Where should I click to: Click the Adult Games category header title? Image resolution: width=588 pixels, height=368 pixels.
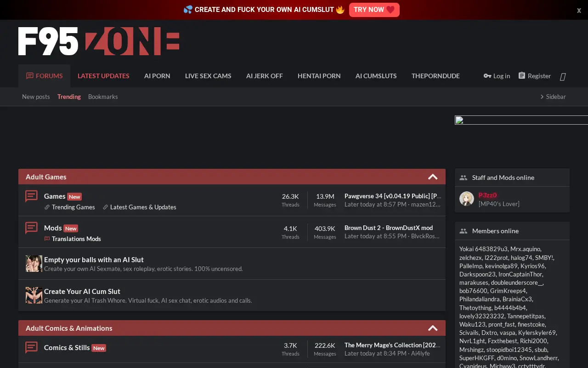tap(46, 177)
